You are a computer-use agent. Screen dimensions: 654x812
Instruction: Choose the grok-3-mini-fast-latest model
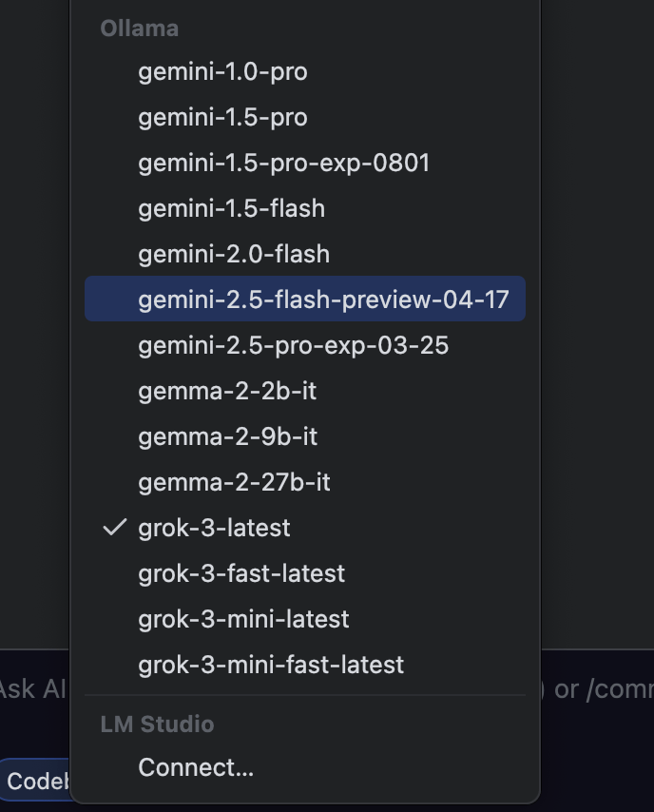(x=271, y=665)
